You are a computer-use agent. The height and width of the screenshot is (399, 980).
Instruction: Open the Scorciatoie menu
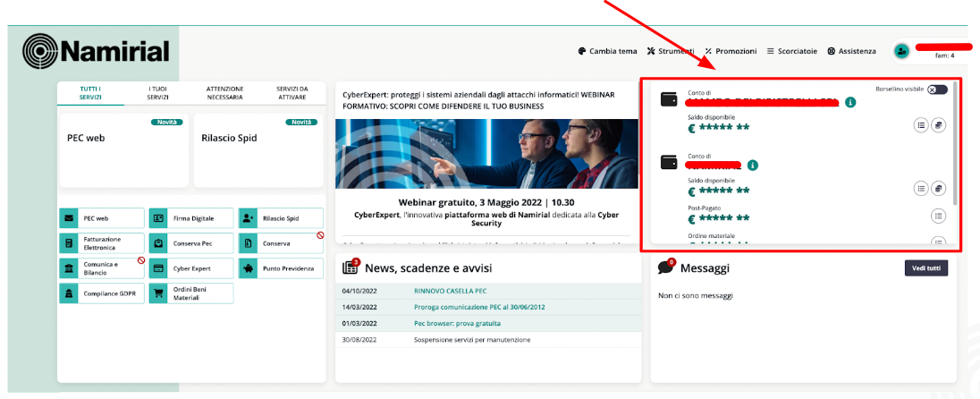pos(792,51)
